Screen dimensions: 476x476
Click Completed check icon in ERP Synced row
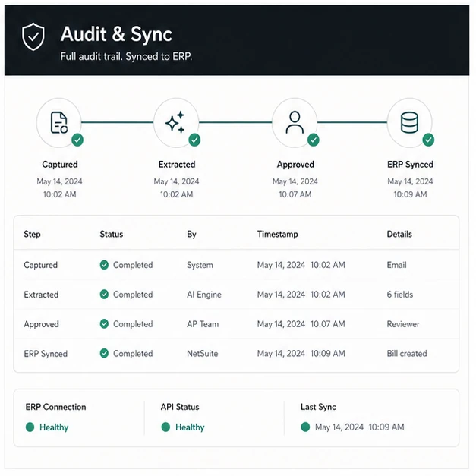coord(104,353)
